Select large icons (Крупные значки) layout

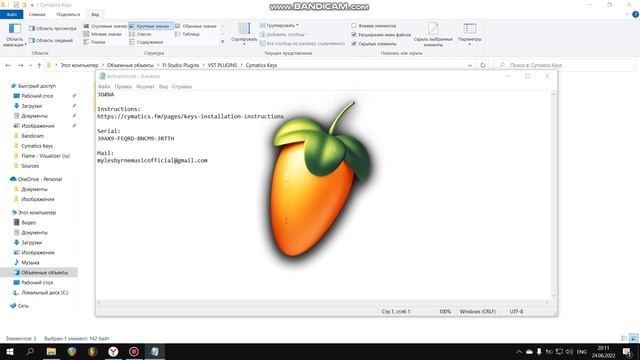pyautogui.click(x=151, y=26)
